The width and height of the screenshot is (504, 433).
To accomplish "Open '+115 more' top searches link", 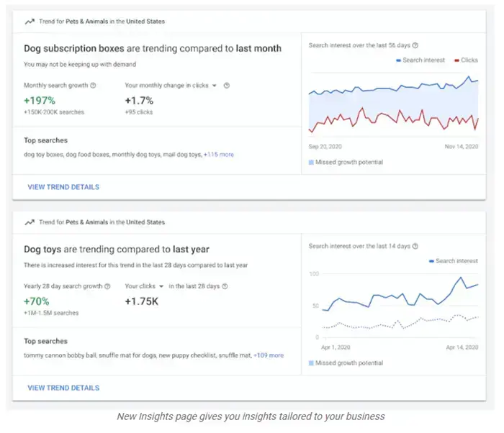I will pos(219,155).
